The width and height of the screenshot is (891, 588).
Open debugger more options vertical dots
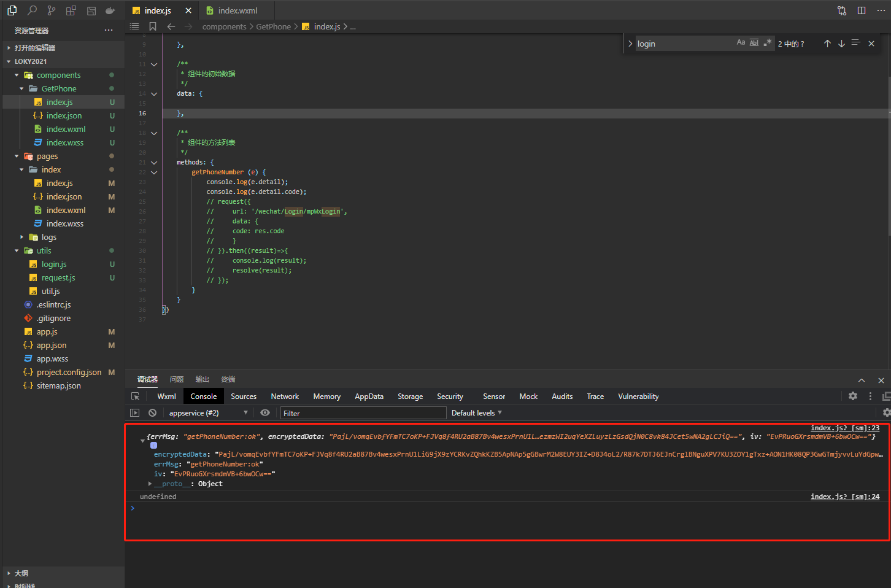click(870, 397)
